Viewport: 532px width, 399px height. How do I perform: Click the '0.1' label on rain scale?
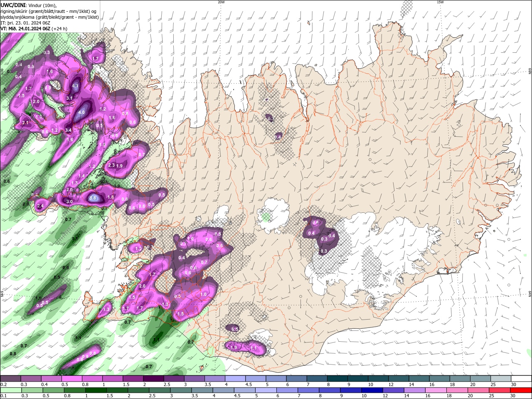[x=3, y=396]
